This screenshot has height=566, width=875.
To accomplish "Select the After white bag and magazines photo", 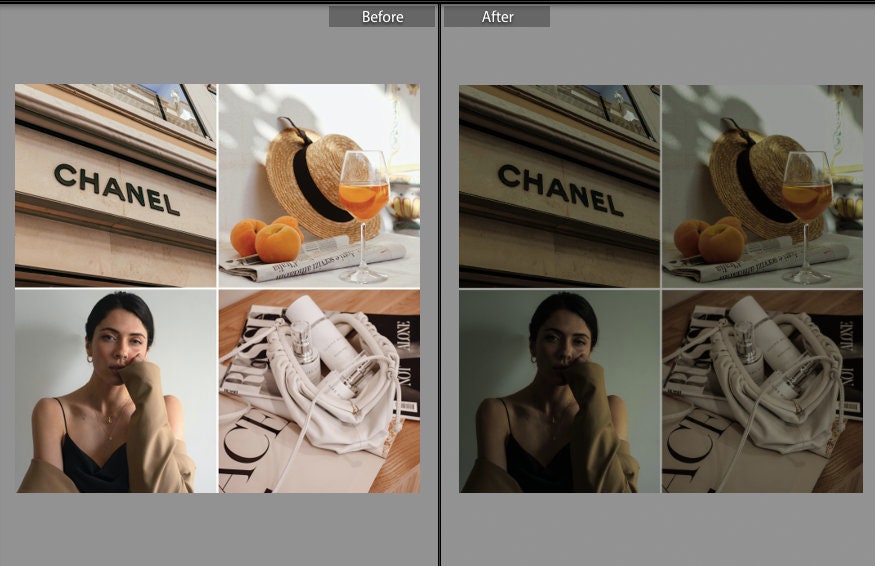I will click(x=762, y=391).
